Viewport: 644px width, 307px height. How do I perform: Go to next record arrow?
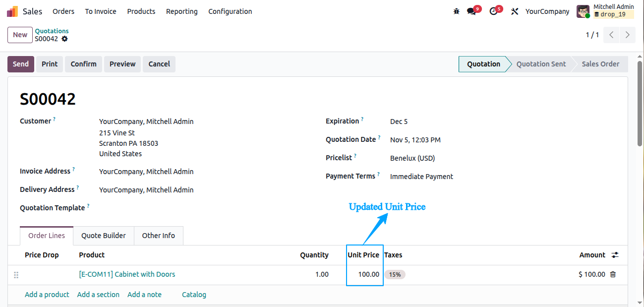pyautogui.click(x=628, y=35)
